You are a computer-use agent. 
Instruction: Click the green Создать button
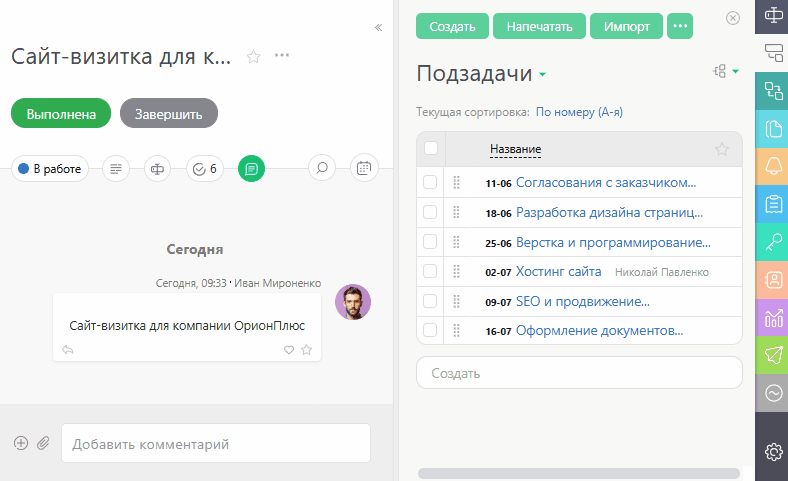click(x=452, y=26)
